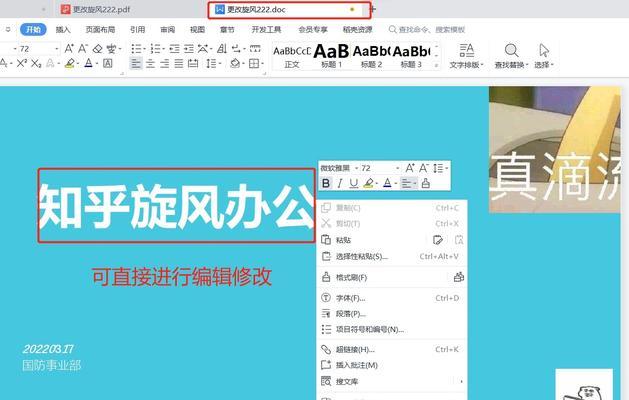Screen dimensions: 629x400
Task: Increase paragraph indent in ribbon
Action: 189,49
